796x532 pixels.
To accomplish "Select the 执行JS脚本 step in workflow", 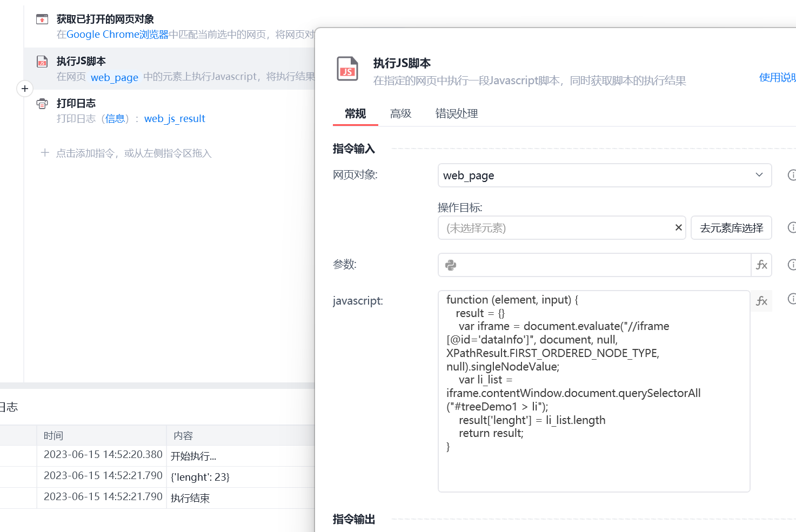I will coord(170,69).
